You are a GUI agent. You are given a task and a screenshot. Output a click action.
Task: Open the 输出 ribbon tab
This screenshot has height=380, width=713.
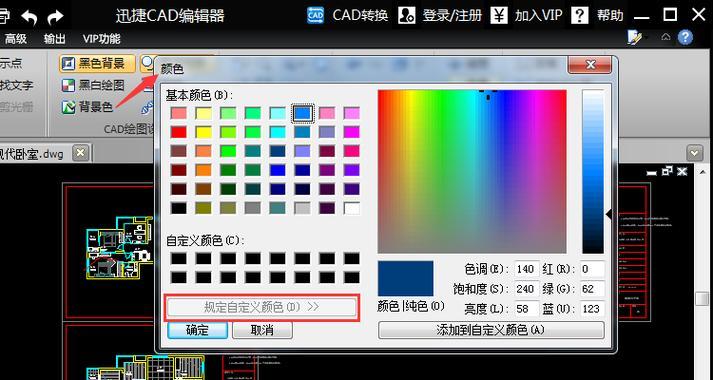click(55, 39)
